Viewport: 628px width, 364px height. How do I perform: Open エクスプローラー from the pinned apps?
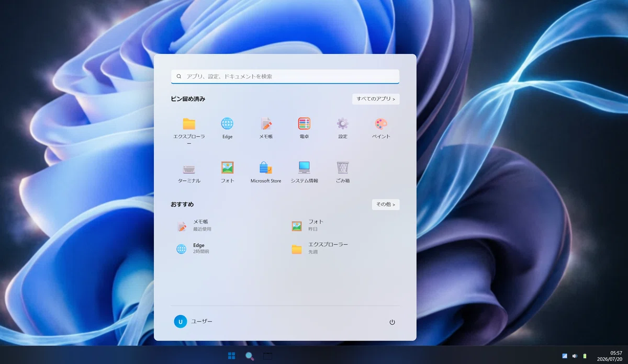(x=189, y=131)
